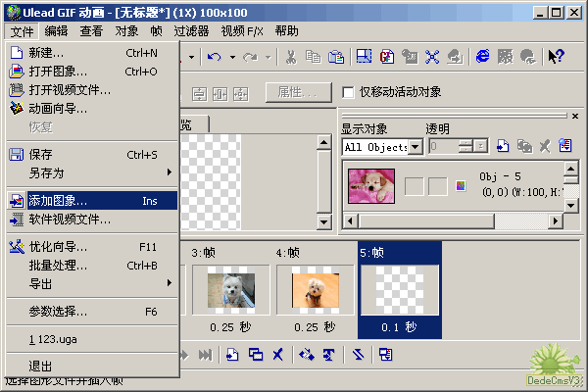Click the Copy toolbar icon
The image size is (588, 392).
(314, 57)
